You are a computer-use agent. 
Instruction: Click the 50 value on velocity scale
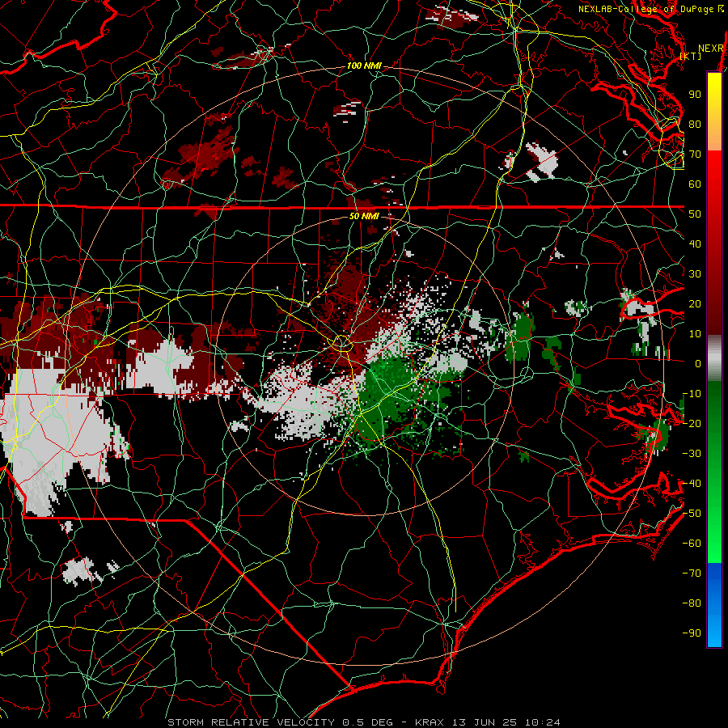695,214
